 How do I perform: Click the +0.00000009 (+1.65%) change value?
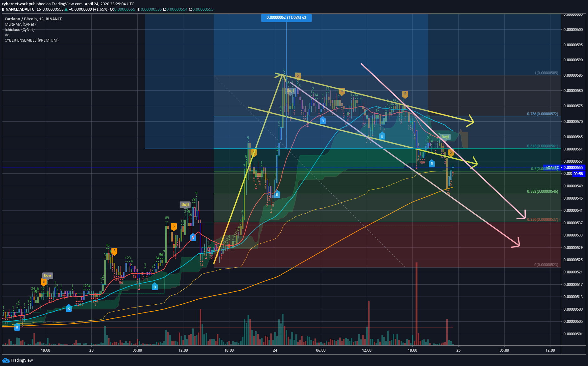[89, 9]
